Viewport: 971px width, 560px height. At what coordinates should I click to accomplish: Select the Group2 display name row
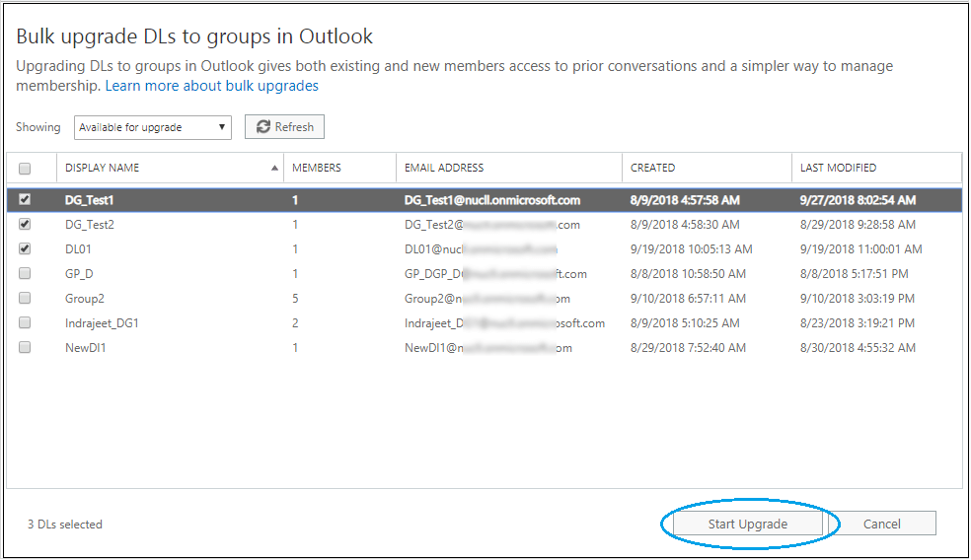[85, 298]
